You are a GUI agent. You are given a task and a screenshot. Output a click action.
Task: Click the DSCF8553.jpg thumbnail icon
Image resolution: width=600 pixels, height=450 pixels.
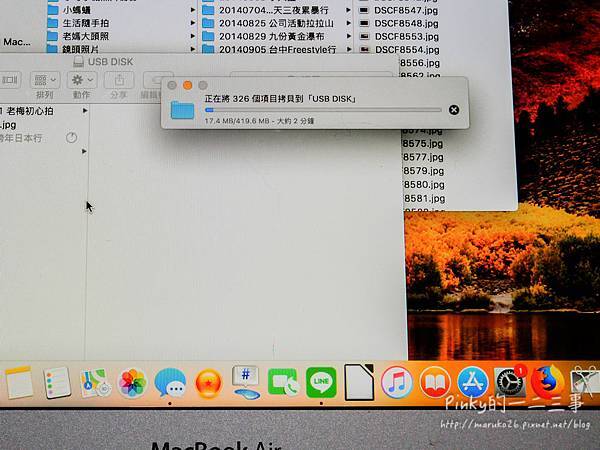[364, 36]
